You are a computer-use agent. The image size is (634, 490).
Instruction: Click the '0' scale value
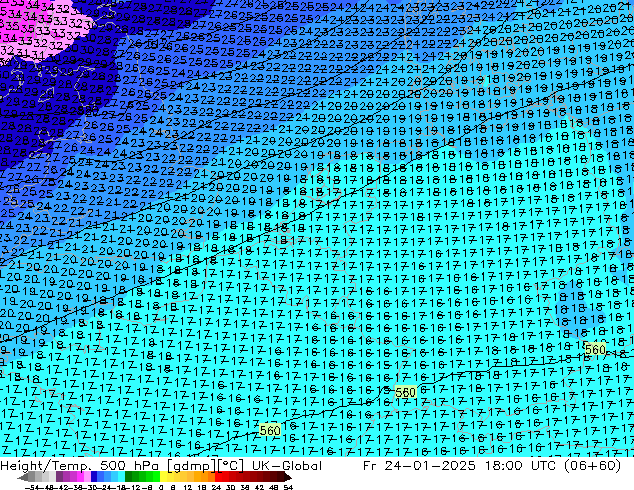pos(161,487)
